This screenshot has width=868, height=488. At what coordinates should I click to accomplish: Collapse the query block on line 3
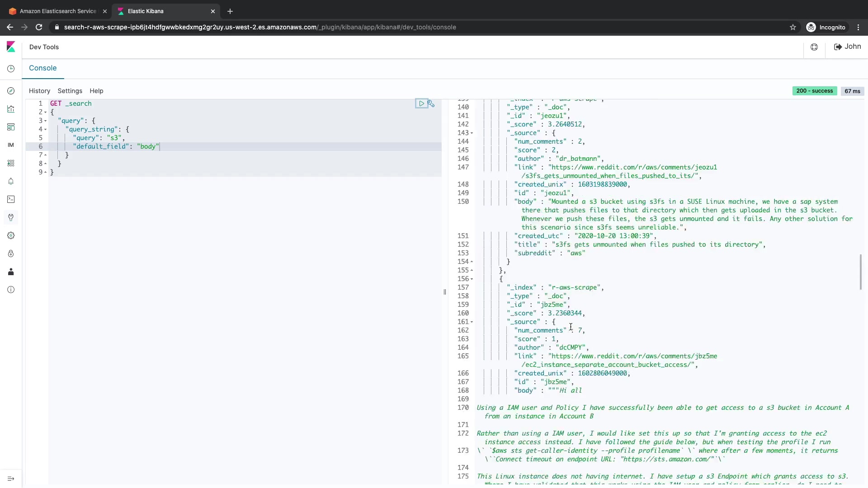point(46,121)
